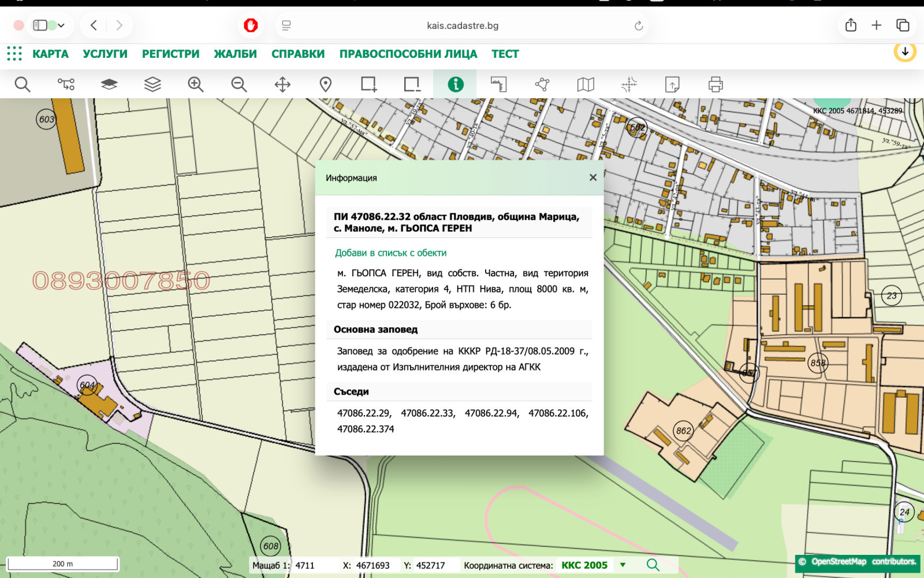Choose the remove rectangle selection tool

tap(412, 84)
